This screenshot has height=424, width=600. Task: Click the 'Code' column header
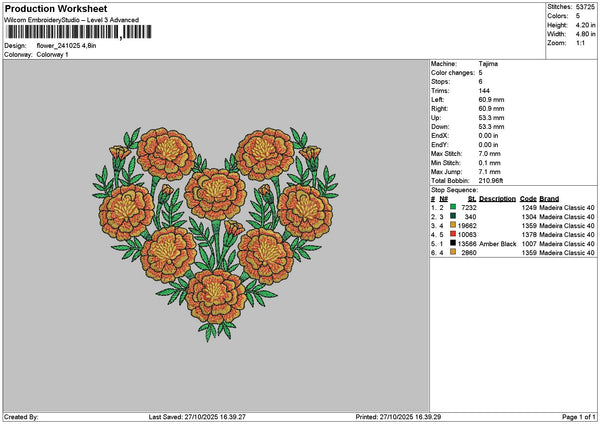528,199
